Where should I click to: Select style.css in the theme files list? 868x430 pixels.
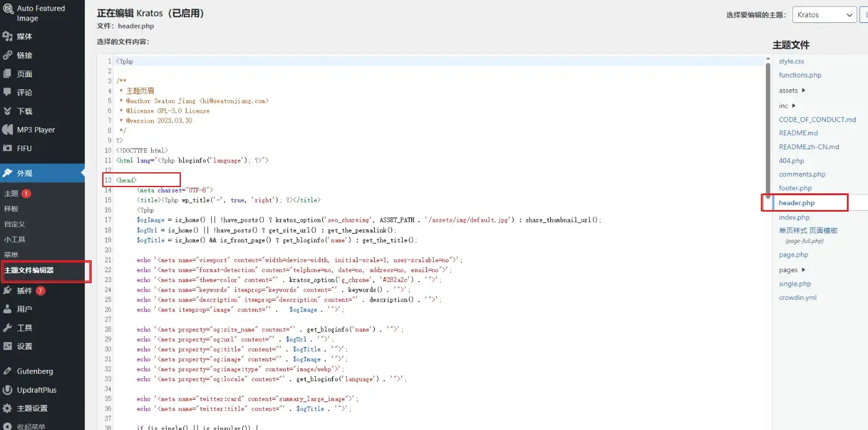[791, 61]
